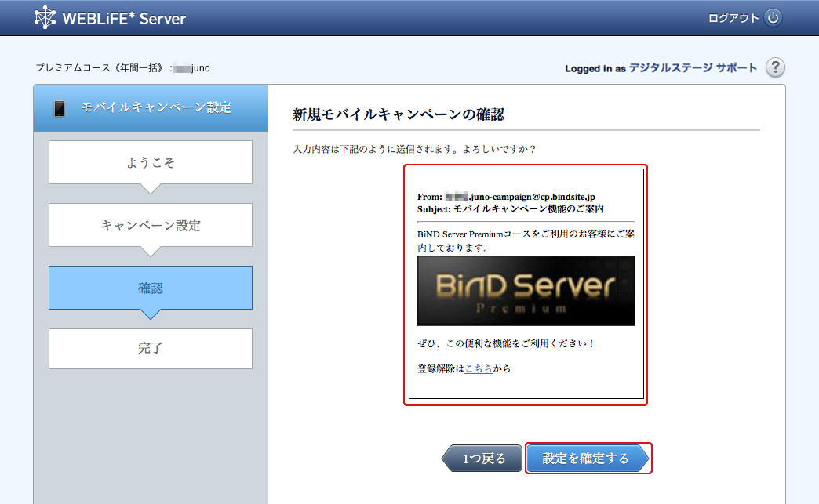Go to the ようこそ step

tap(151, 162)
